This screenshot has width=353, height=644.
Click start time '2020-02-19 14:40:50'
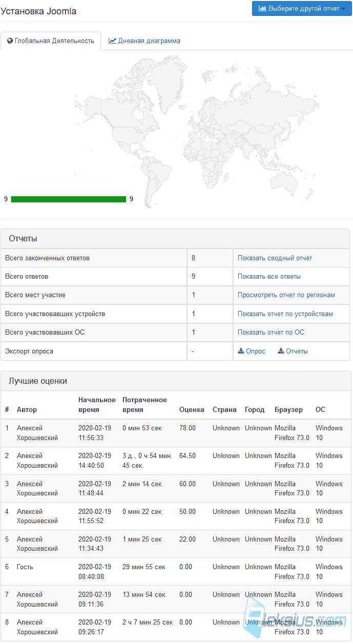(x=95, y=461)
